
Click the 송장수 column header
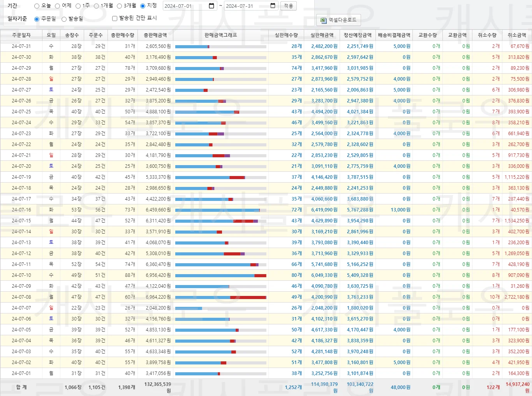tap(72, 35)
